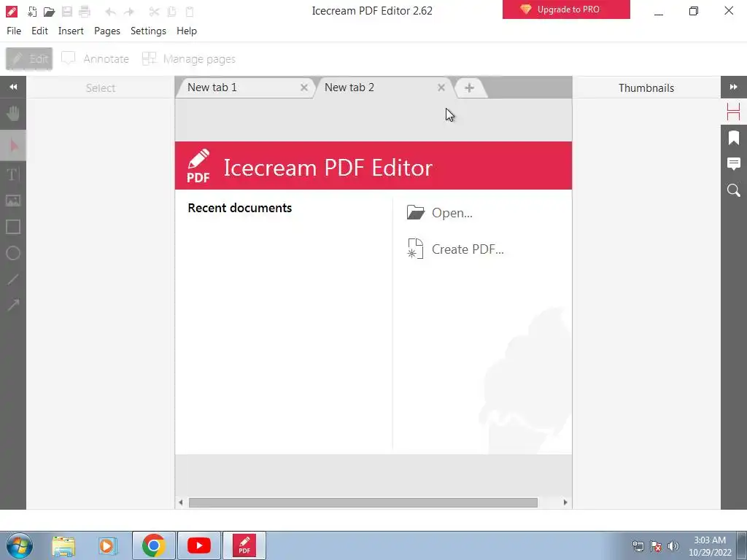Collapse the right Thumbnails panel with the double arrow
This screenshot has width=747, height=560.
[734, 87]
